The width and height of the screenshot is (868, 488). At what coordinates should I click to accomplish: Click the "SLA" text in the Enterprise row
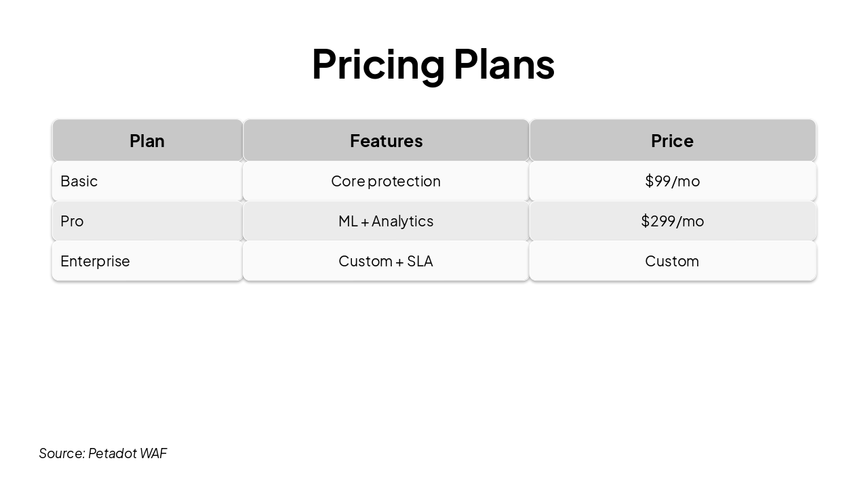point(420,261)
